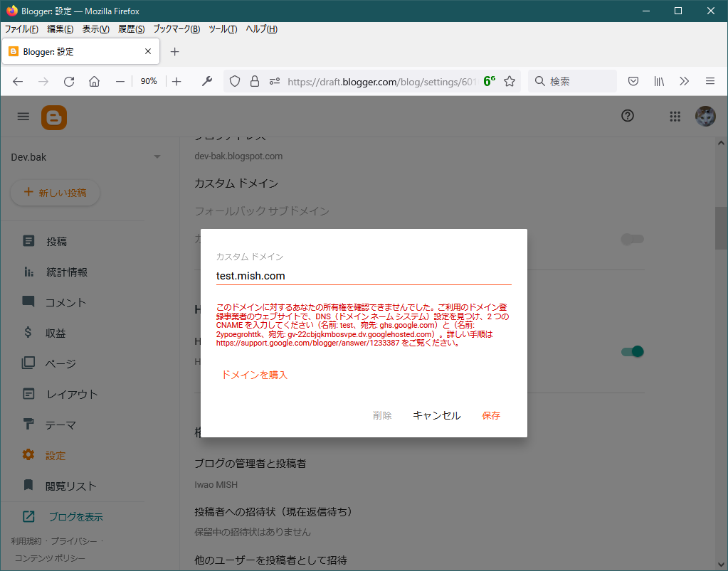Go back with the browser back arrow
Viewport: 728px width, 571px height.
(x=18, y=82)
